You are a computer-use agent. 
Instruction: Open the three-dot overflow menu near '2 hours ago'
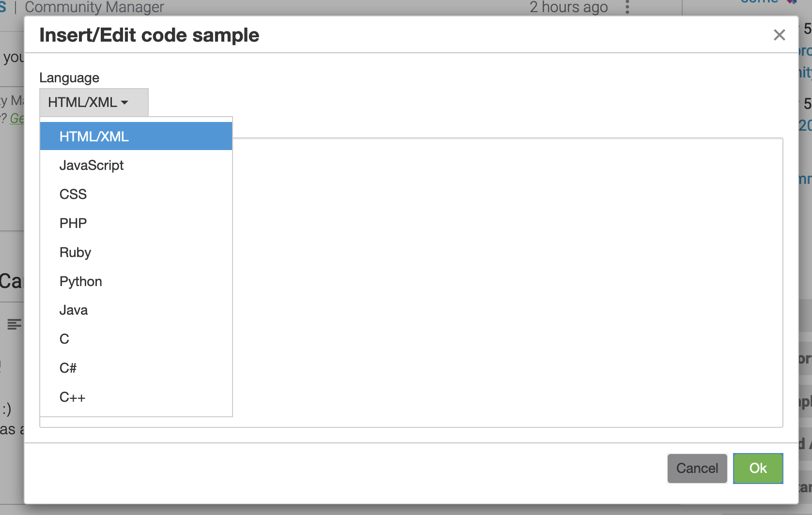[x=627, y=7]
